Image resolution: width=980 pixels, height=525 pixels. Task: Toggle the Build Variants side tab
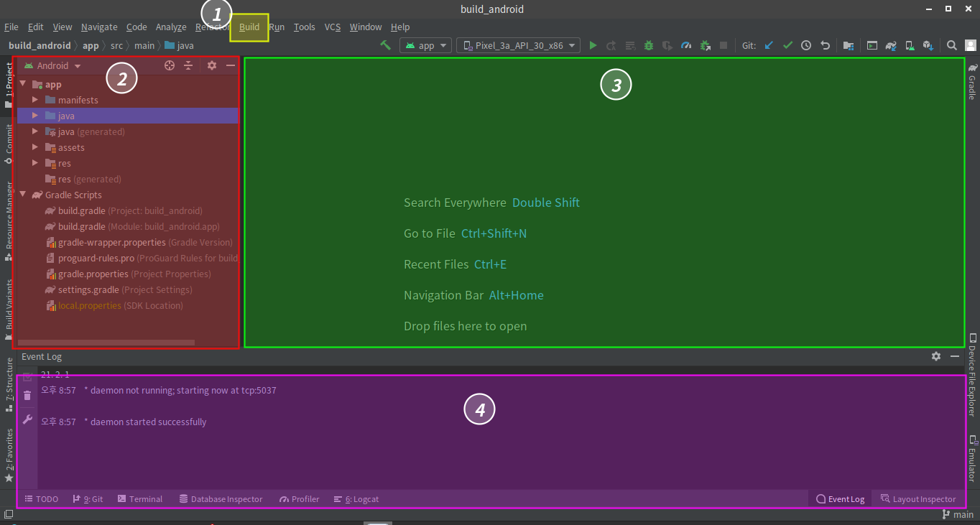coord(9,309)
